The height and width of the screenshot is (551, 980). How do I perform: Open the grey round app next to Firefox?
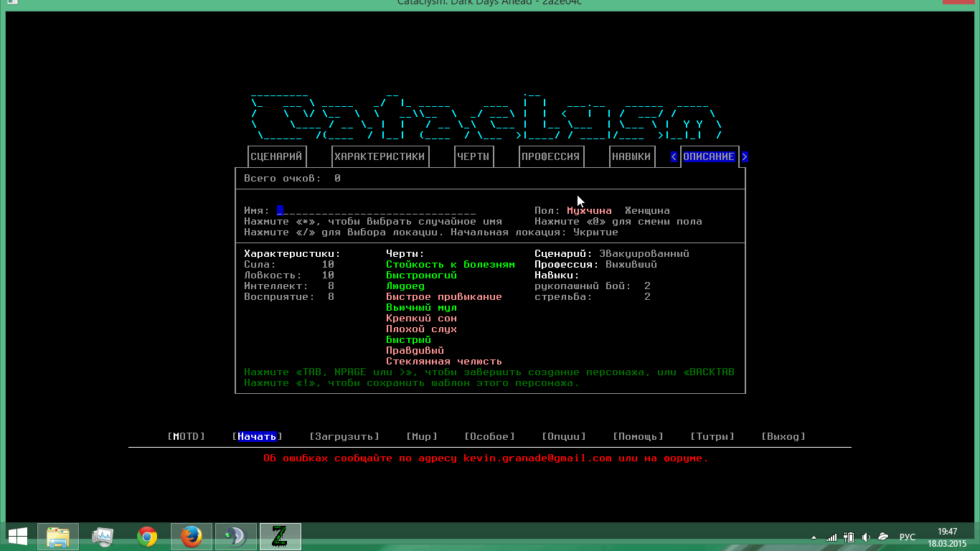click(236, 537)
